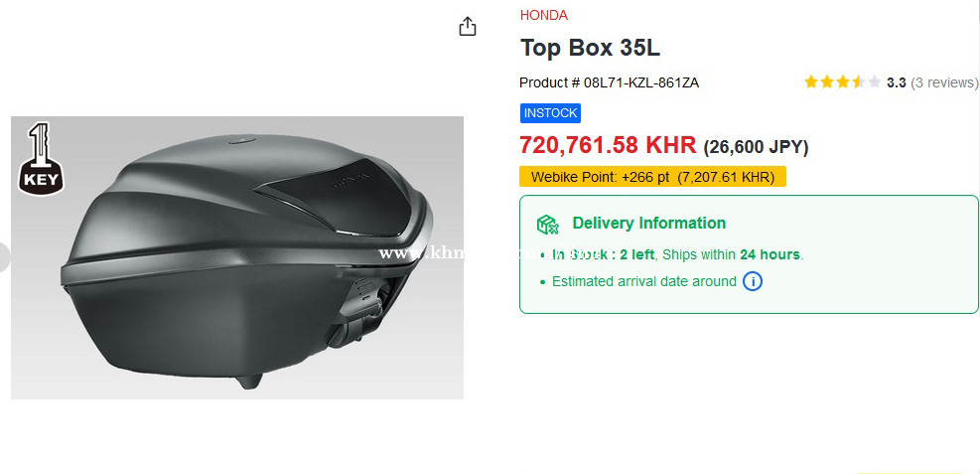980x474 pixels.
Task: Click the 'Ships within 24 hours' text
Action: (732, 254)
